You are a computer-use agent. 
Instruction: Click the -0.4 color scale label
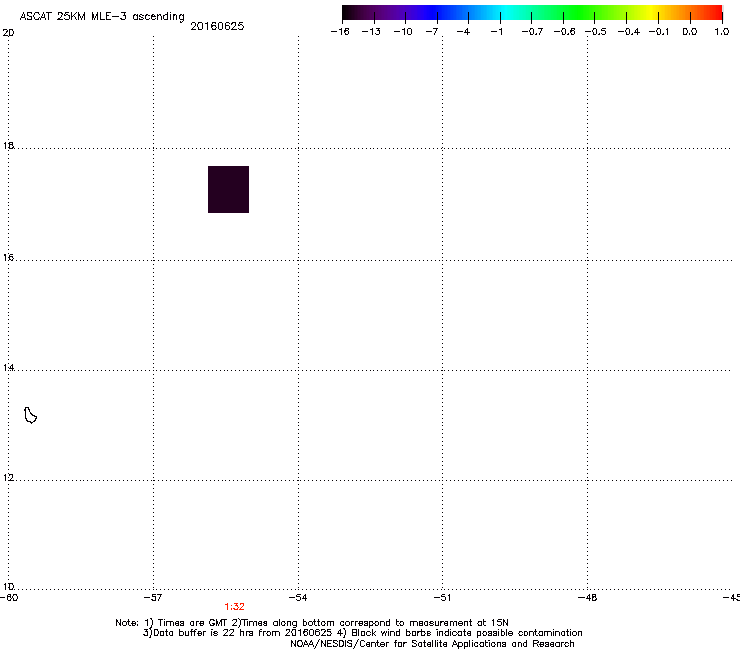click(629, 32)
